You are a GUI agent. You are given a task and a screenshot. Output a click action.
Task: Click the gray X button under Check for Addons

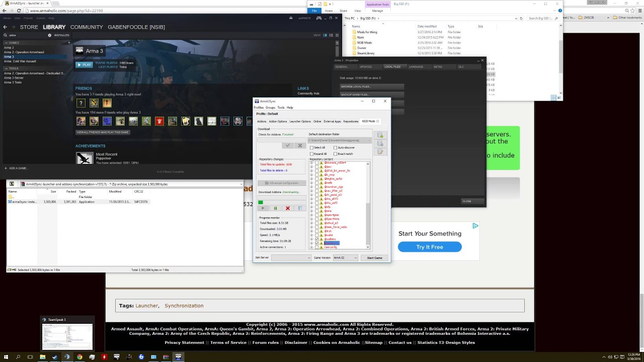coord(300,146)
